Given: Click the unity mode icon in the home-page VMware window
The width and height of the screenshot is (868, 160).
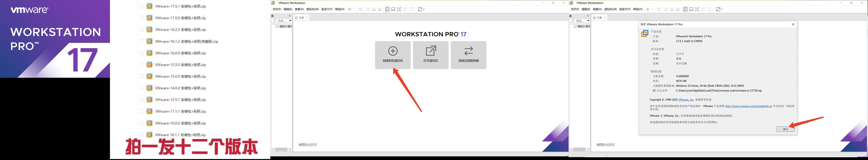Looking at the screenshot, I should click(x=405, y=9).
